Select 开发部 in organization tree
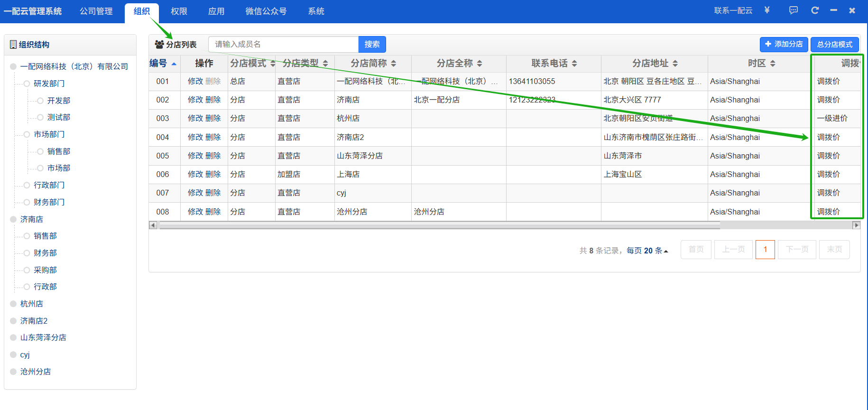The height and width of the screenshot is (410, 868). (59, 101)
